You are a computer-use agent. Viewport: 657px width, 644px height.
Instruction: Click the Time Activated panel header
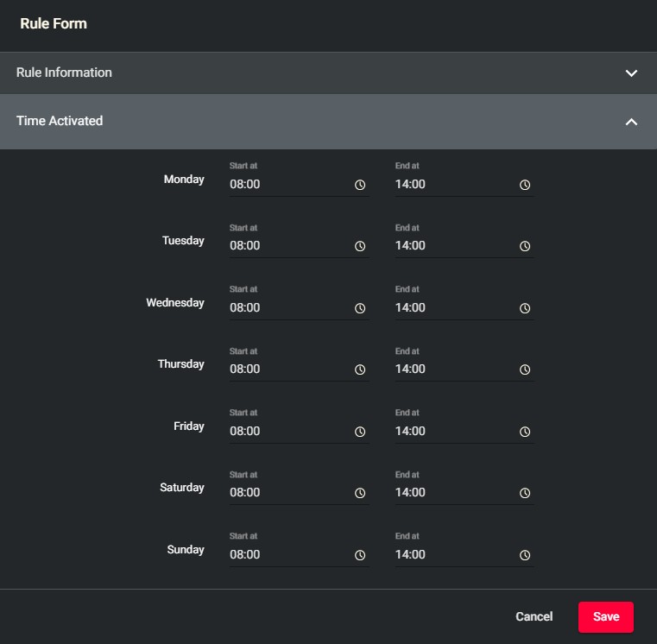(259, 122)
